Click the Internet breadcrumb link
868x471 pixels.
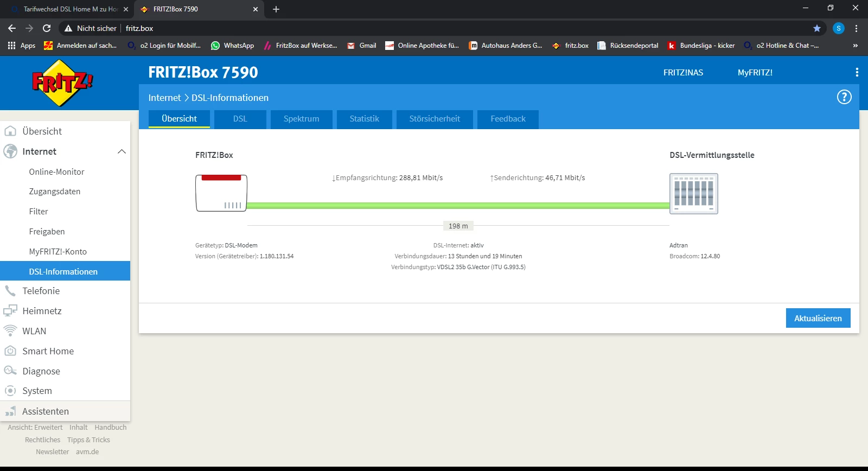point(164,98)
